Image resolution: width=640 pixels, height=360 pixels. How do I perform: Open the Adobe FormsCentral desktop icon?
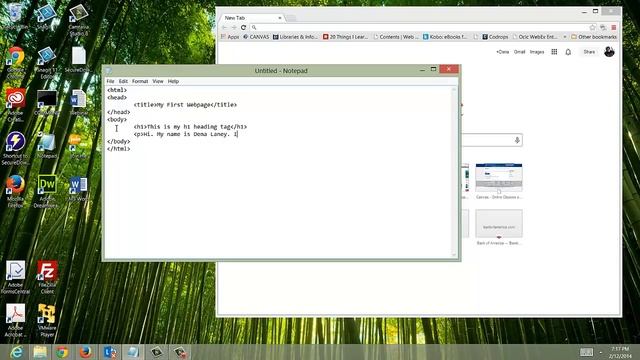[16, 277]
